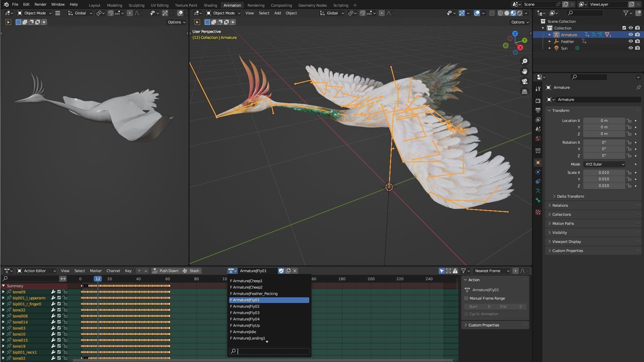Image resolution: width=644 pixels, height=362 pixels.
Task: Unlink action with the X button
Action: (x=295, y=271)
